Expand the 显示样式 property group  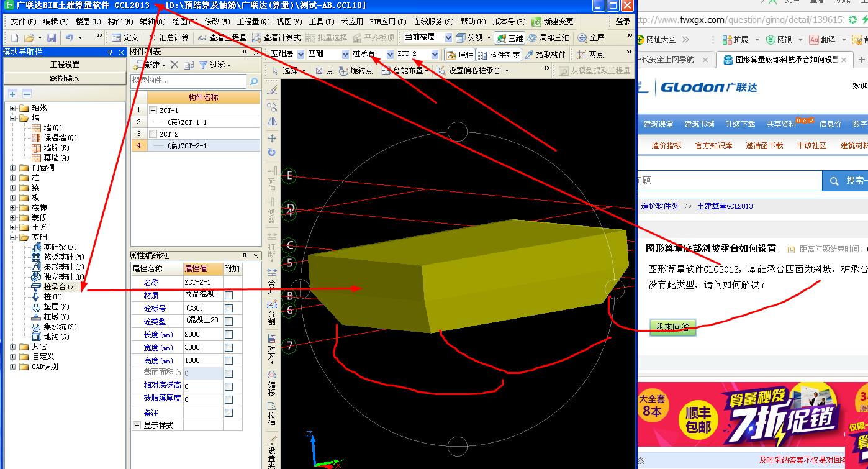[x=137, y=426]
